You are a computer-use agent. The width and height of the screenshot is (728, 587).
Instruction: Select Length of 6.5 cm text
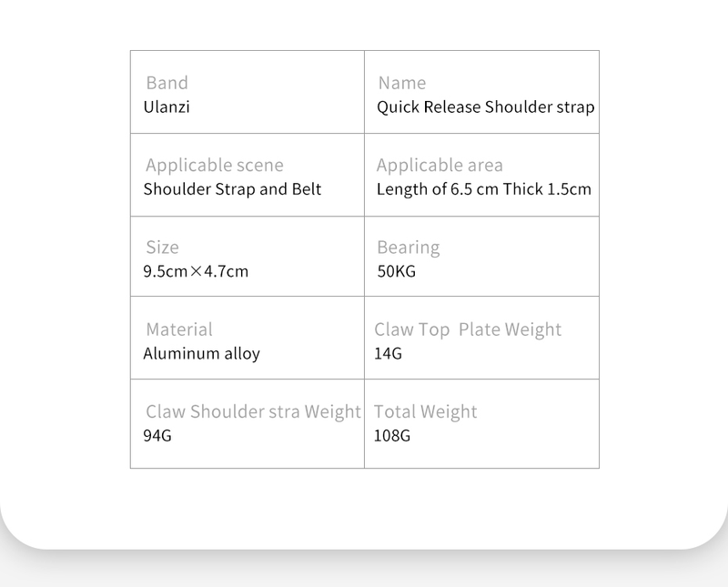438,189
